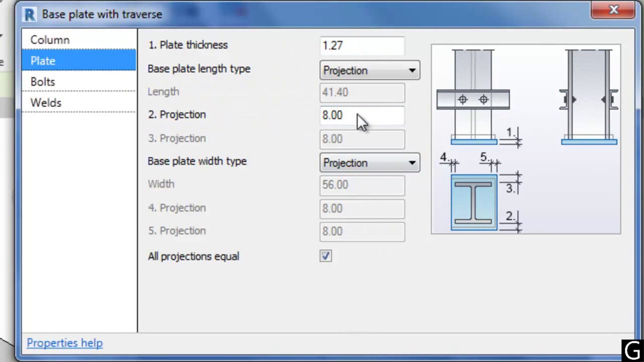Screen dimensions: 644x362
Task: Open Base plate length type dropdown
Action: (370, 70)
